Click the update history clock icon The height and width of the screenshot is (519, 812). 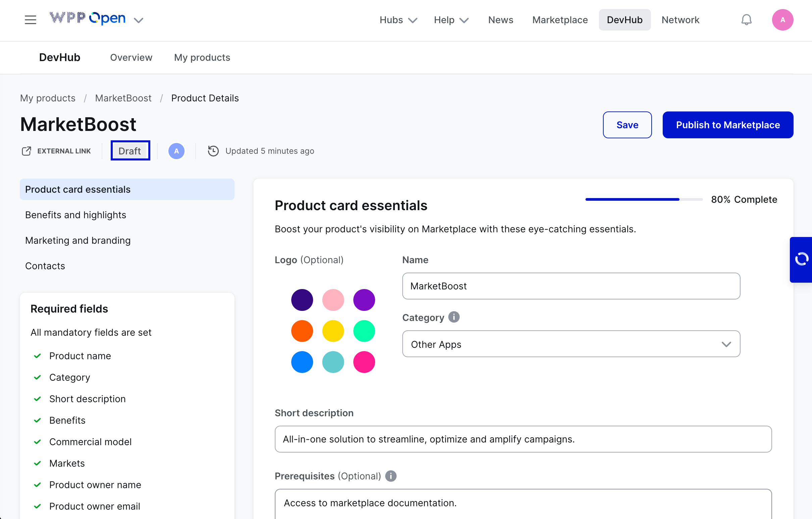213,151
